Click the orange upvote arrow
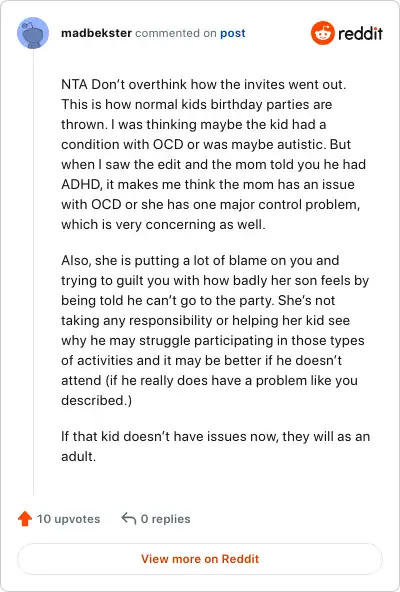 25,518
